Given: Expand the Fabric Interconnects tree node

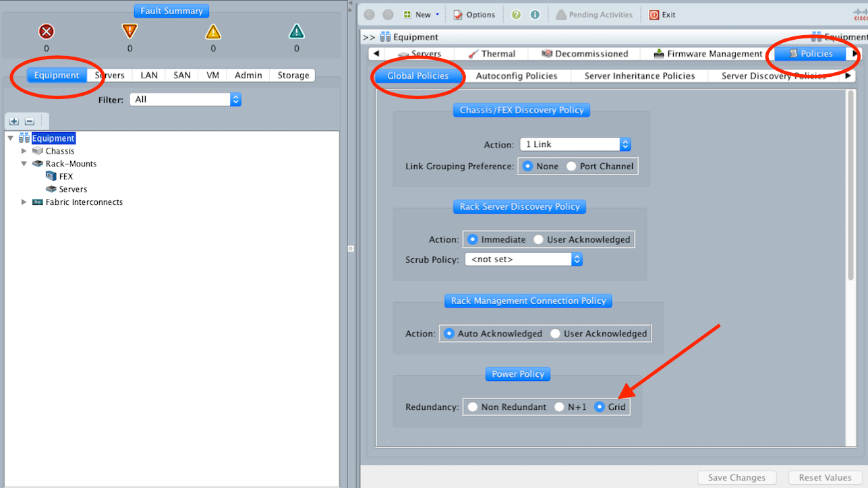Looking at the screenshot, I should pos(24,202).
